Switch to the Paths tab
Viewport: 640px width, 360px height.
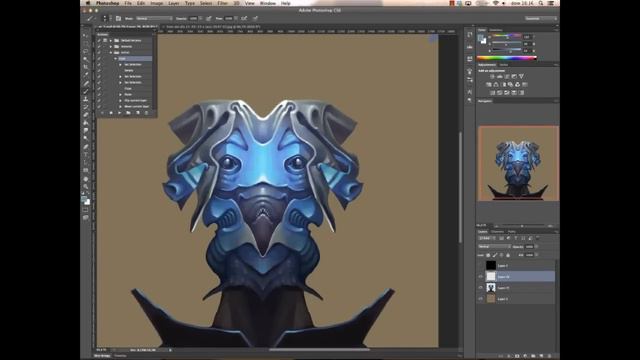[511, 231]
